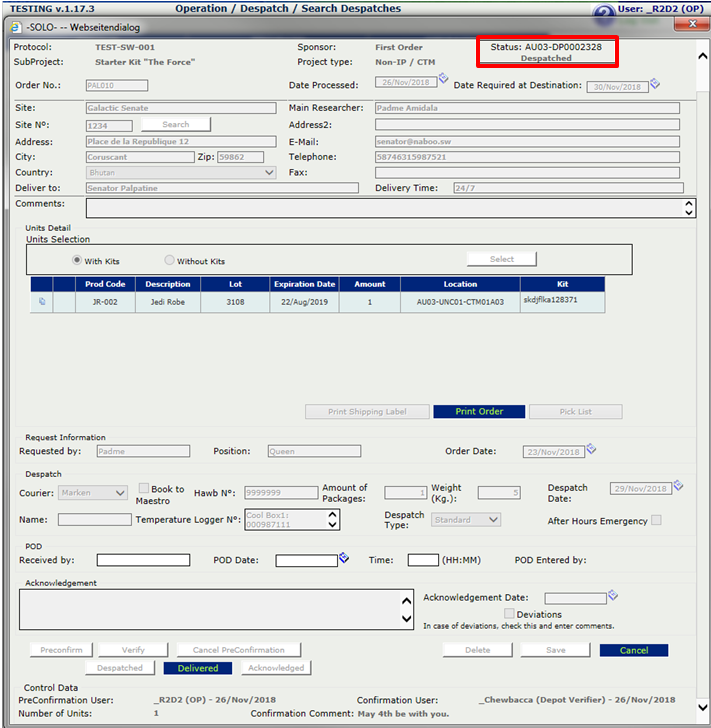
Task: Click the Cancel button
Action: pyautogui.click(x=633, y=650)
